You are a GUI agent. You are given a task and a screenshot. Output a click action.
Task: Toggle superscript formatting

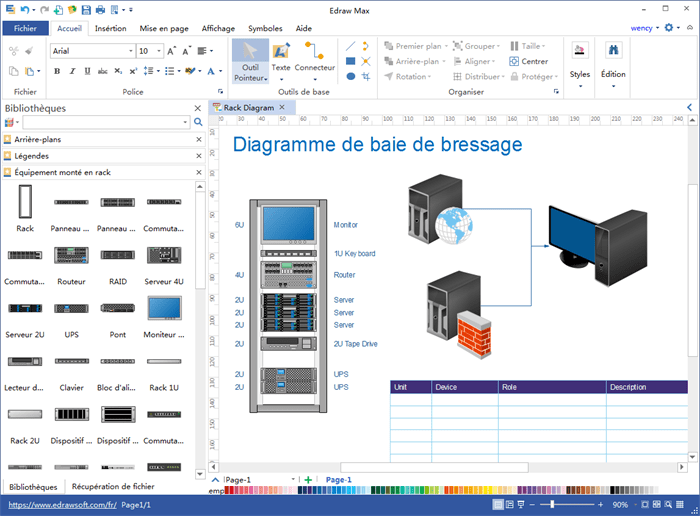[x=133, y=71]
